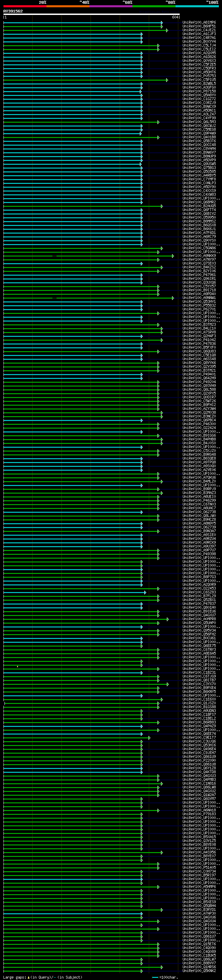Select the UniRef100_P49401 label
Viewport: 222px width, 980px height.
(199, 374)
